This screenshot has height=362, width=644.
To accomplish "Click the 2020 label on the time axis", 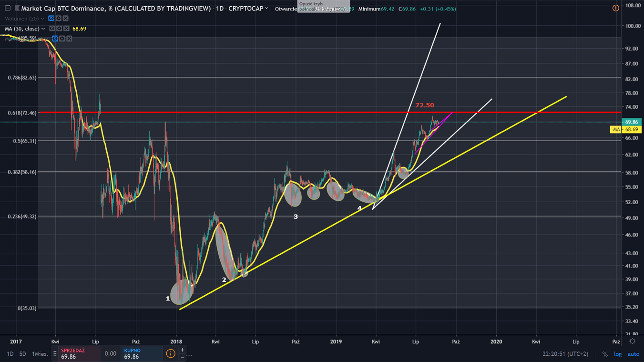I will [x=496, y=341].
